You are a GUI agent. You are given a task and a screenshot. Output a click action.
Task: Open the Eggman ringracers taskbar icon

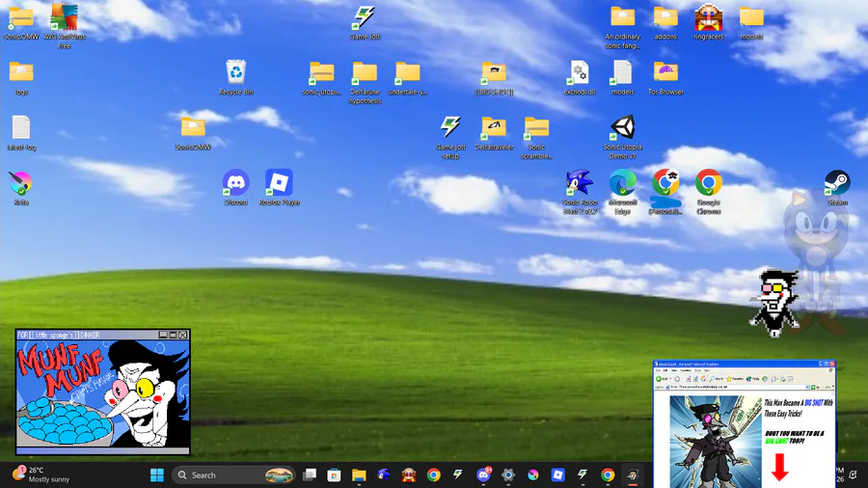pyautogui.click(x=409, y=474)
